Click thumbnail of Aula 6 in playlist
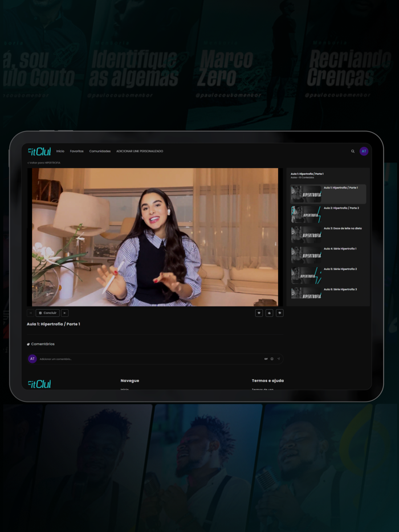Screen dimensions: 399x532 coord(306,293)
